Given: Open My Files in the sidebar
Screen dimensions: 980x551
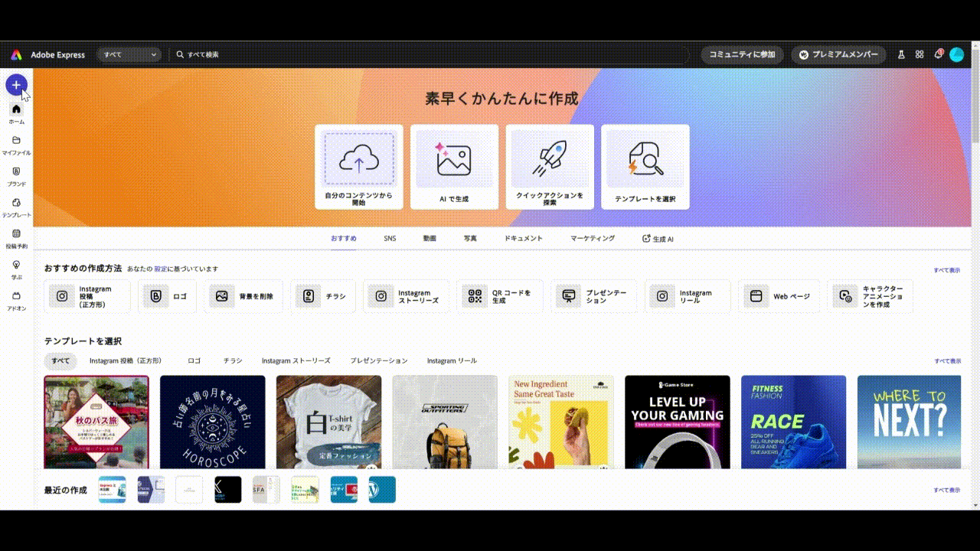Looking at the screenshot, I should point(16,145).
